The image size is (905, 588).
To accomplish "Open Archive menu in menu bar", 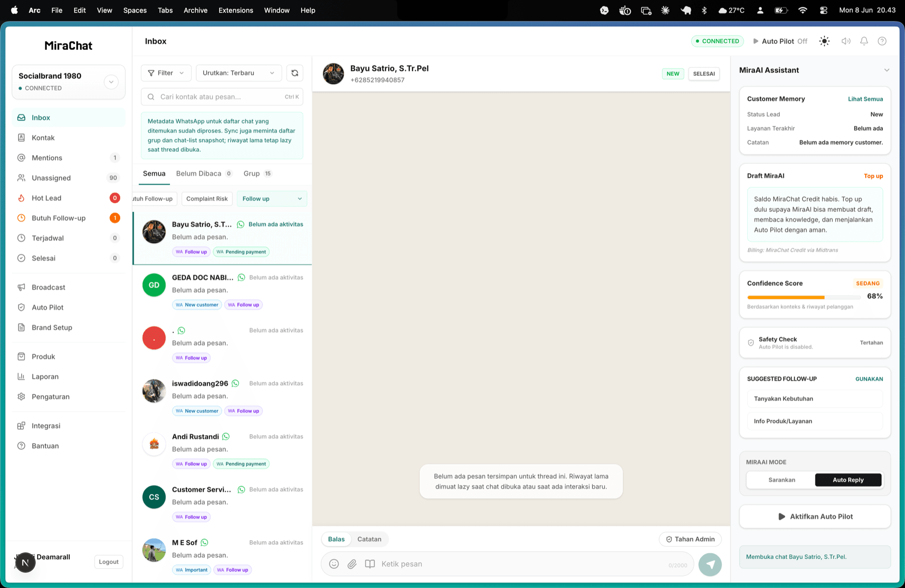I will (195, 10).
